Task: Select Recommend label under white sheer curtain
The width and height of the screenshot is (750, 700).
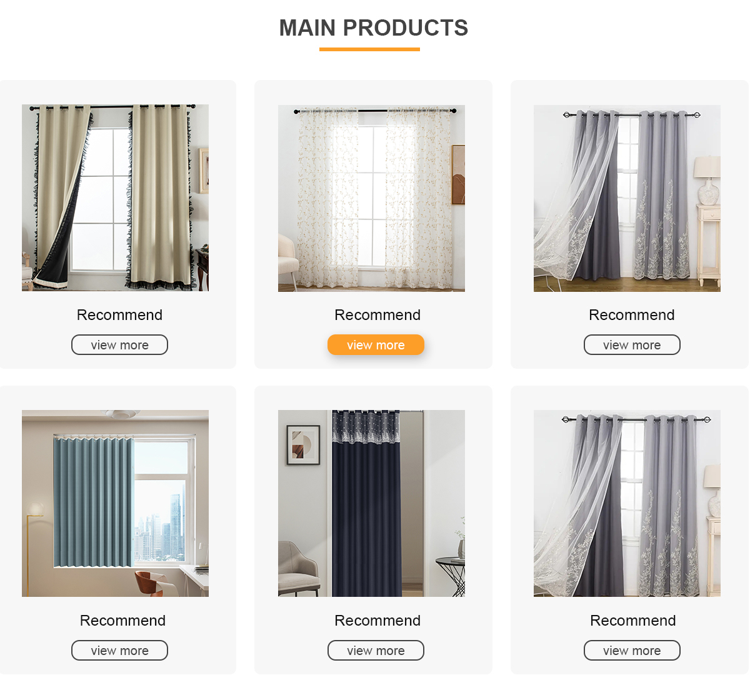Action: click(x=377, y=315)
